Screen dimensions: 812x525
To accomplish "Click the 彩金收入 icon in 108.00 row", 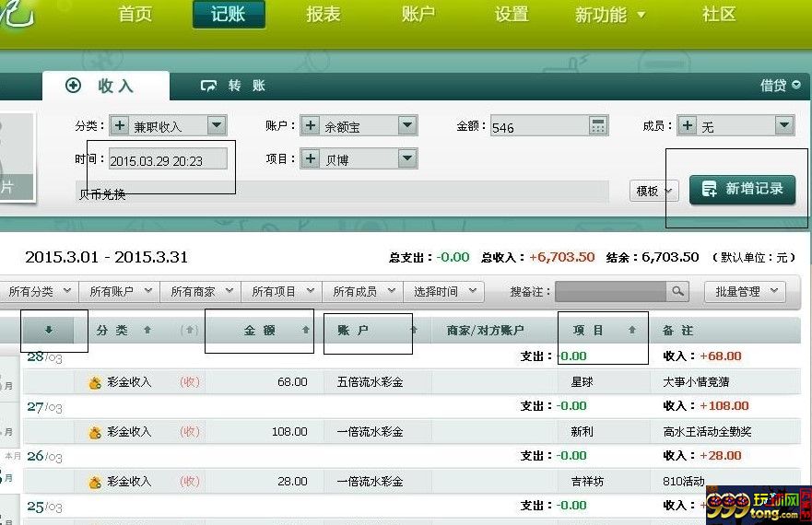I will (x=95, y=432).
